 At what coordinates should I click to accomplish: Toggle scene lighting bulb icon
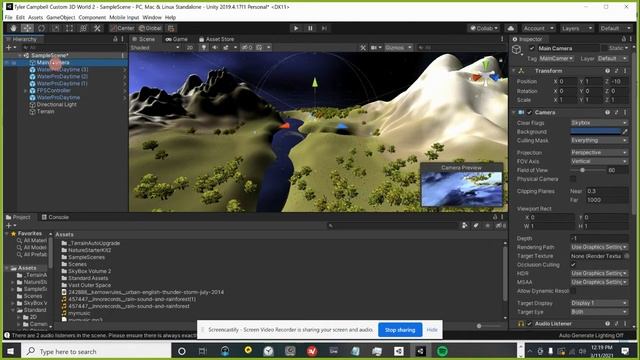[x=204, y=48]
